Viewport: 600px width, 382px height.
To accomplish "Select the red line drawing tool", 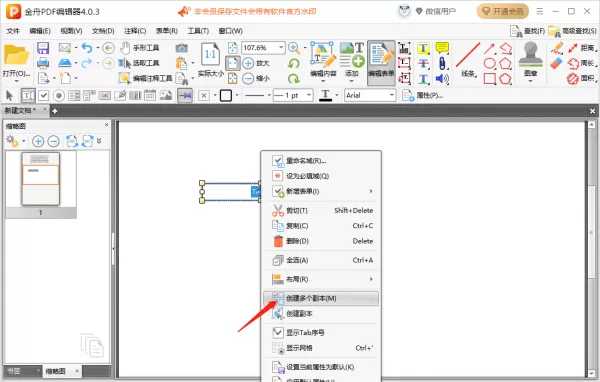I will pos(468,55).
